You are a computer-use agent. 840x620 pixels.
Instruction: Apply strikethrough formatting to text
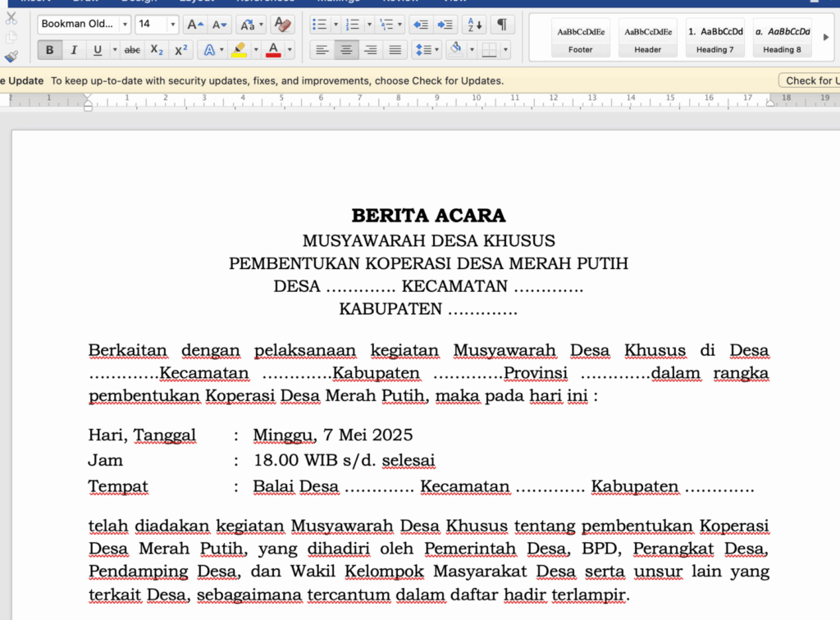[132, 50]
